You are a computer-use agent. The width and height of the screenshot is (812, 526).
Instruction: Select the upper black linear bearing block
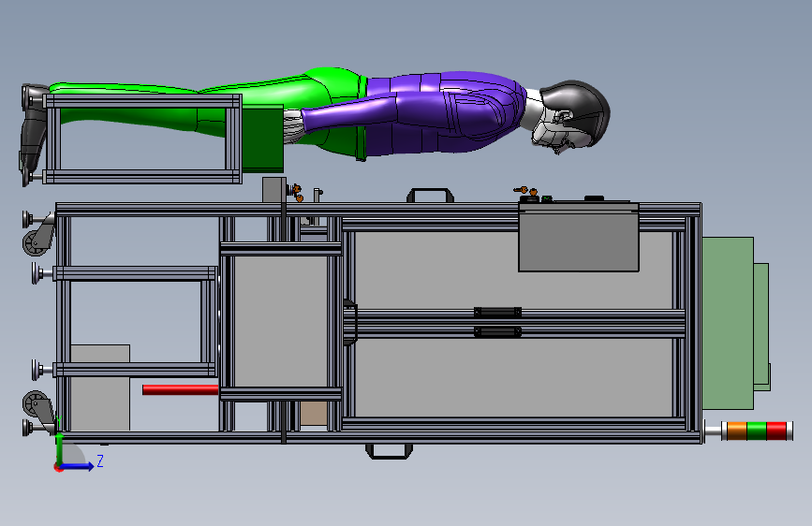click(x=497, y=312)
